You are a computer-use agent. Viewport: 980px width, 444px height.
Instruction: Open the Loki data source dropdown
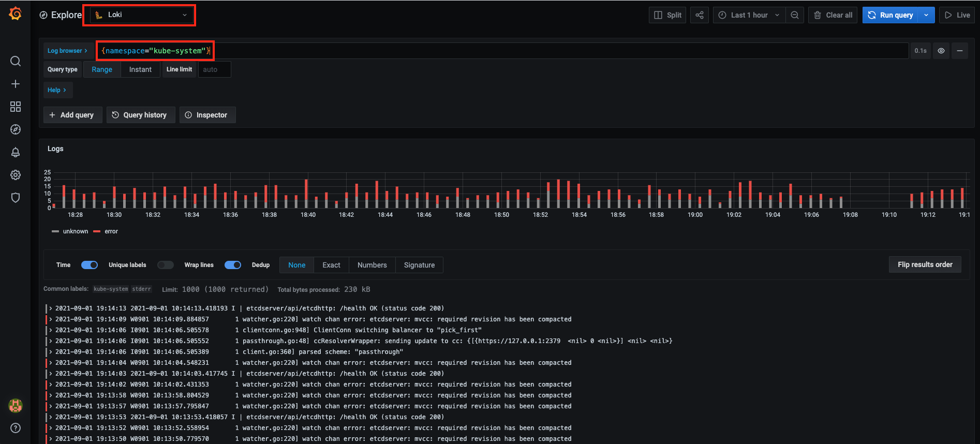coord(141,15)
